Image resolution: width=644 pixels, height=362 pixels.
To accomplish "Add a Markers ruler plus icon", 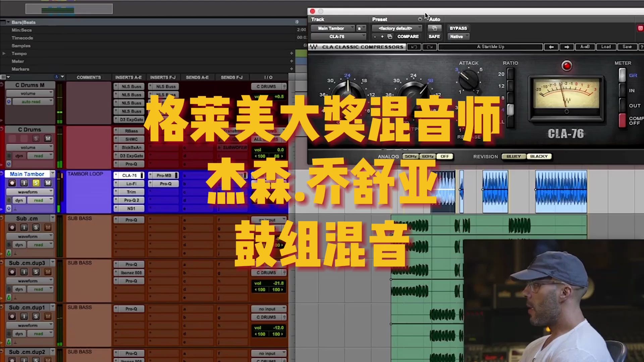I will point(291,69).
